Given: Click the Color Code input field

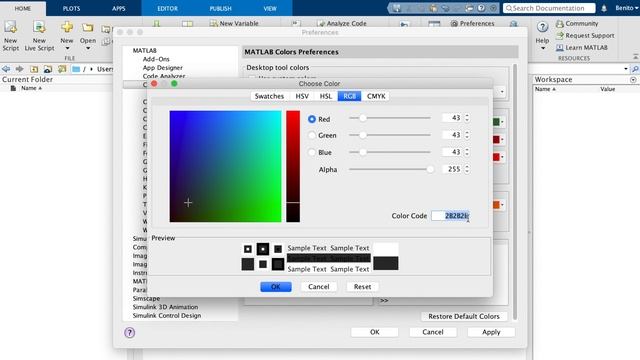Looking at the screenshot, I should (x=451, y=216).
